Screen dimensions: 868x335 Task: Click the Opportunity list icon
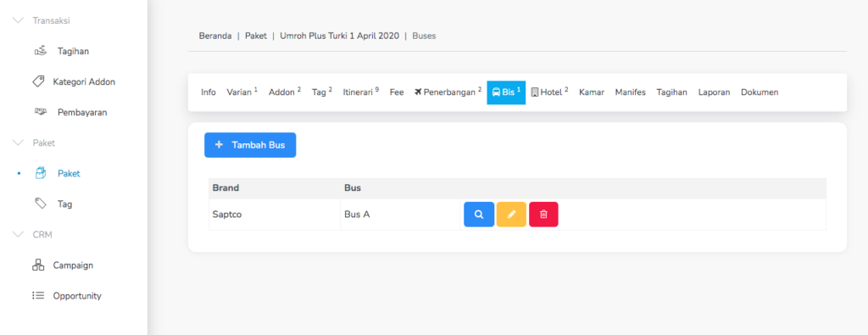[x=38, y=296]
